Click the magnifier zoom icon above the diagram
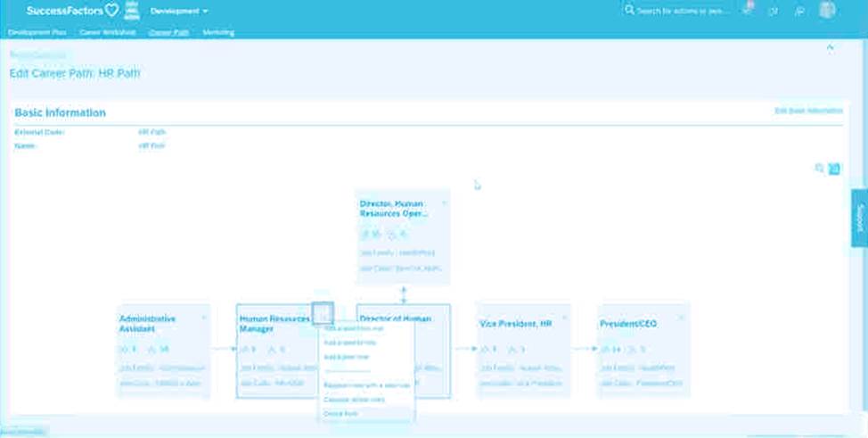 pyautogui.click(x=820, y=168)
